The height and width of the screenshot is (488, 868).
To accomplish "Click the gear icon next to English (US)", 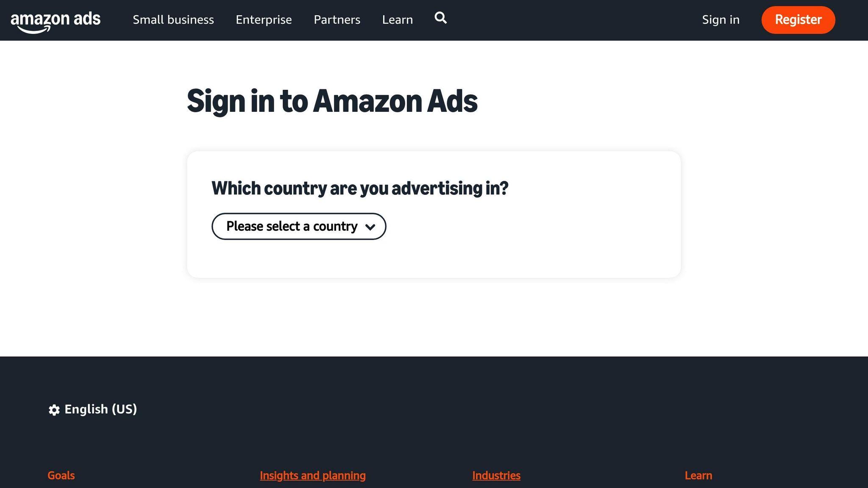I will point(54,410).
